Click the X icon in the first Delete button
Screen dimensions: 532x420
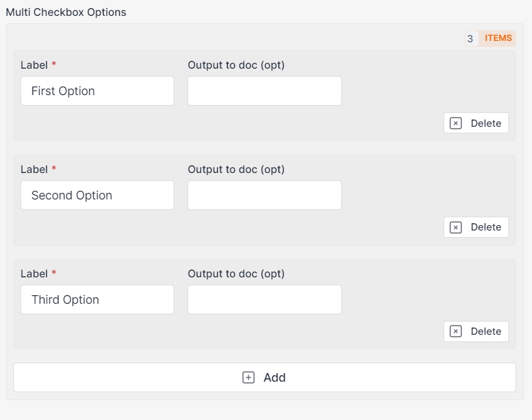pyautogui.click(x=455, y=123)
